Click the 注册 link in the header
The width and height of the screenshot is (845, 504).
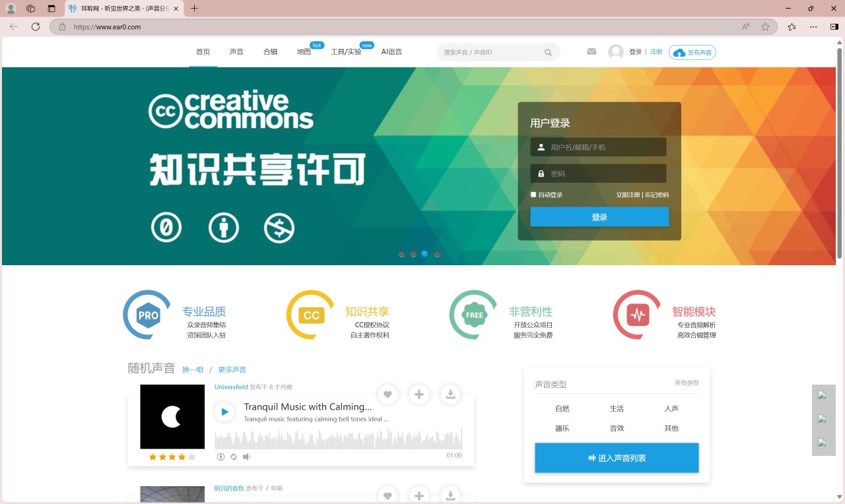656,51
